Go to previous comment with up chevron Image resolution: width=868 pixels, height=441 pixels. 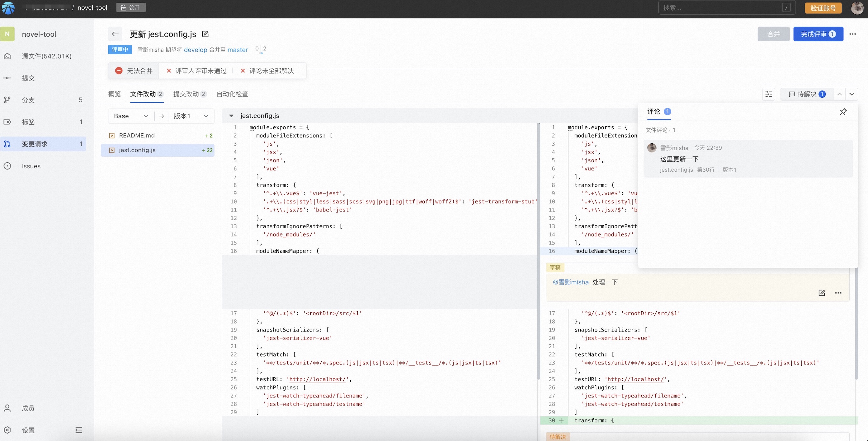click(839, 94)
